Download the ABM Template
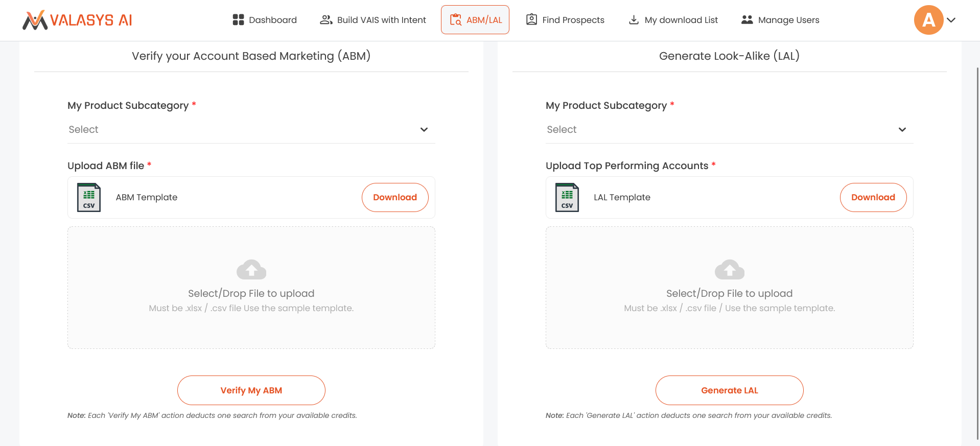 (x=395, y=197)
